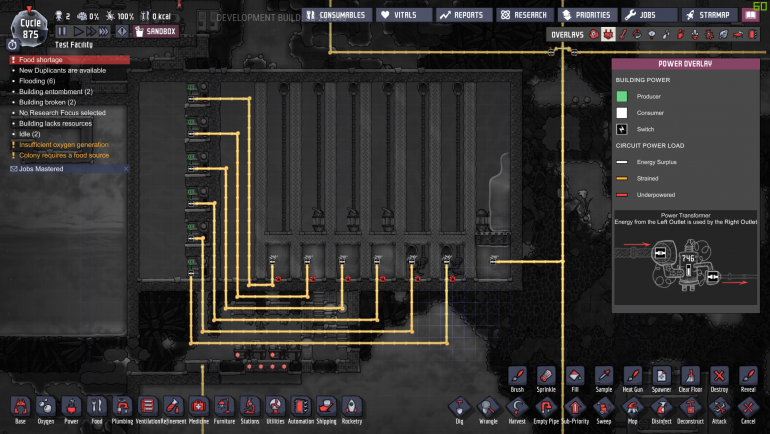Image resolution: width=770 pixels, height=434 pixels.
Task: Set game to triple speed
Action: (x=104, y=31)
